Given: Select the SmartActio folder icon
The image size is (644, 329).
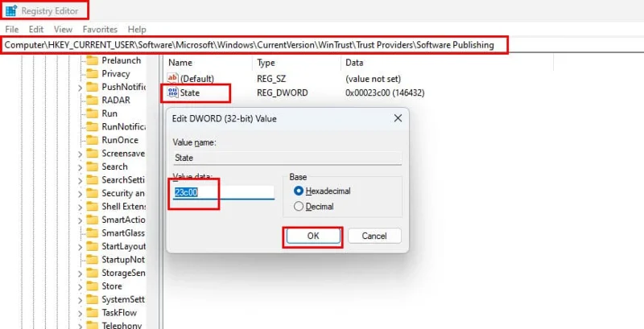Looking at the screenshot, I should click(x=93, y=220).
